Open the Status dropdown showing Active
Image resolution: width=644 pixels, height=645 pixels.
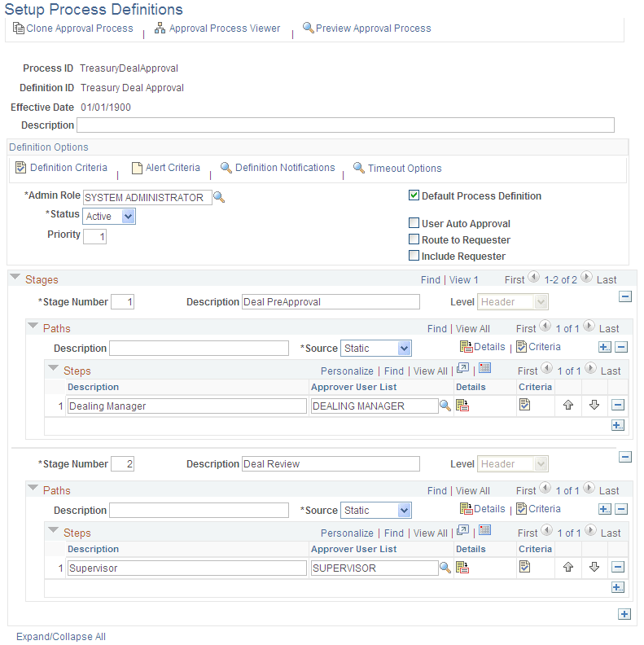[109, 216]
